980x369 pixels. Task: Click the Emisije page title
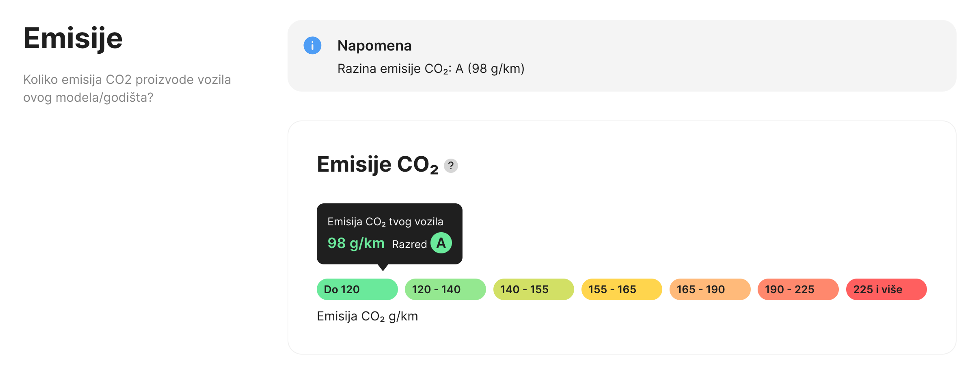pyautogui.click(x=73, y=37)
